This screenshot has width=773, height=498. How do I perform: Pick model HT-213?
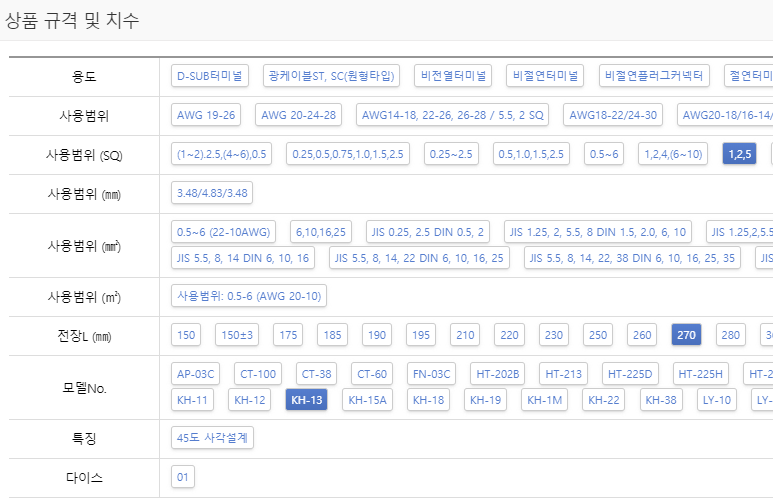click(x=563, y=374)
